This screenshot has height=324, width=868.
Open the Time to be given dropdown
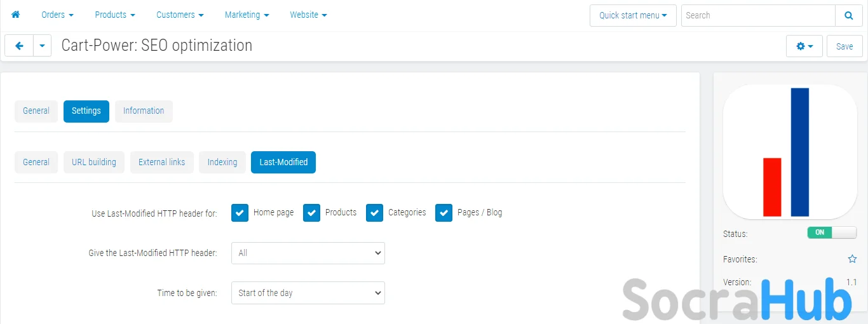tap(308, 293)
